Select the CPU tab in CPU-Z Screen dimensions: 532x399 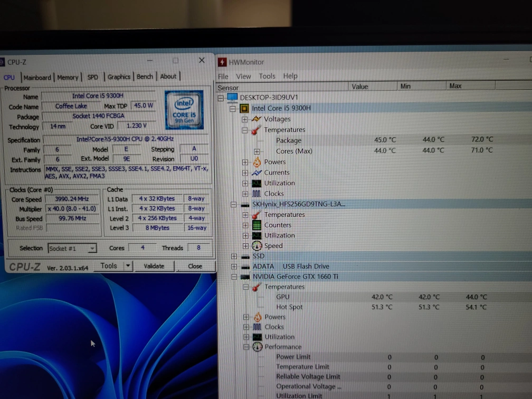click(x=9, y=78)
